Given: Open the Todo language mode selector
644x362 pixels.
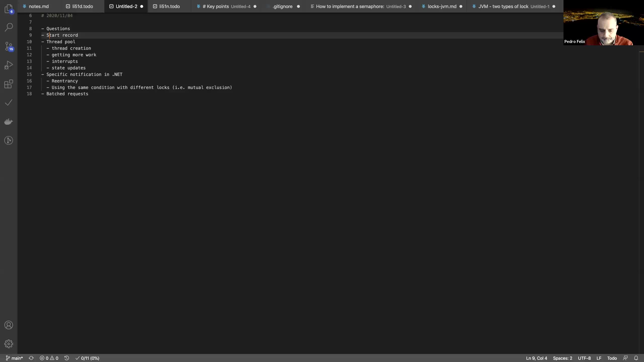Looking at the screenshot, I should (612, 358).
